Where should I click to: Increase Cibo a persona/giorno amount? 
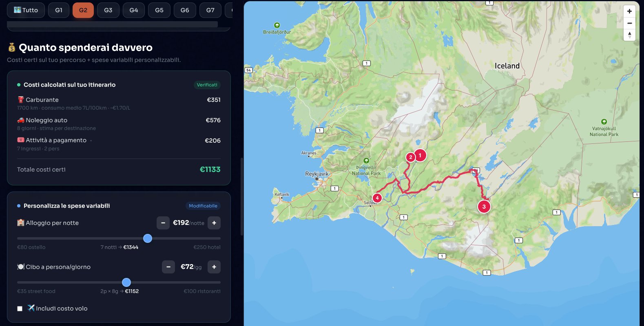(214, 267)
